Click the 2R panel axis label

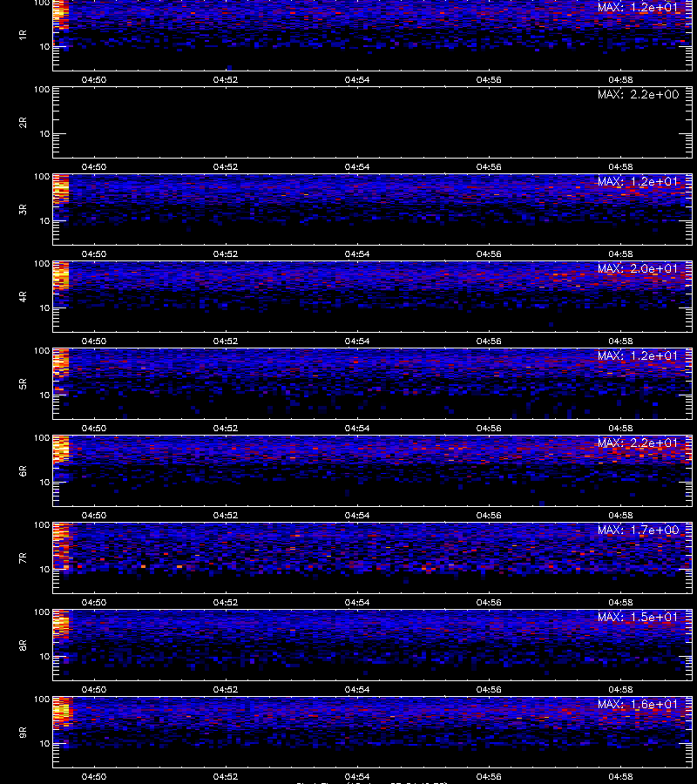(23, 123)
